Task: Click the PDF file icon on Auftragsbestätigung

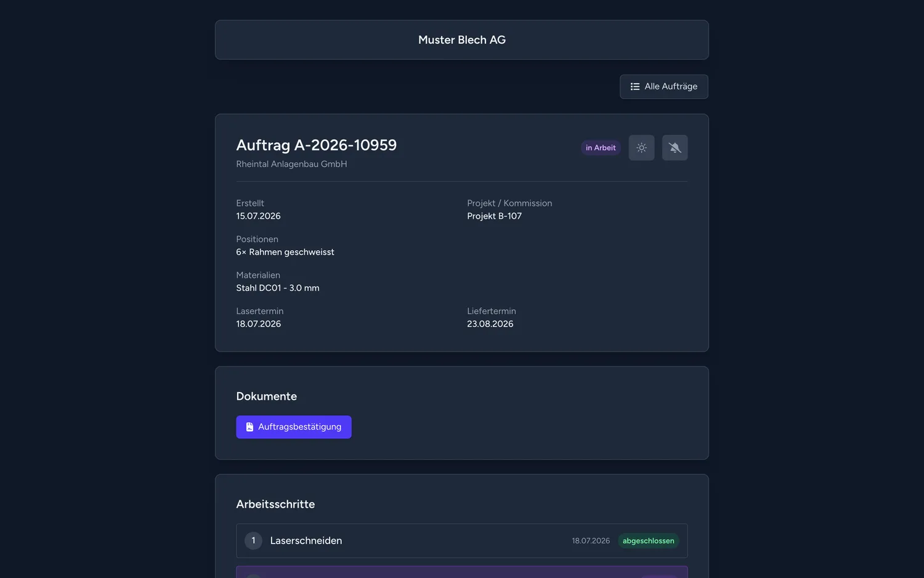Action: click(x=249, y=427)
